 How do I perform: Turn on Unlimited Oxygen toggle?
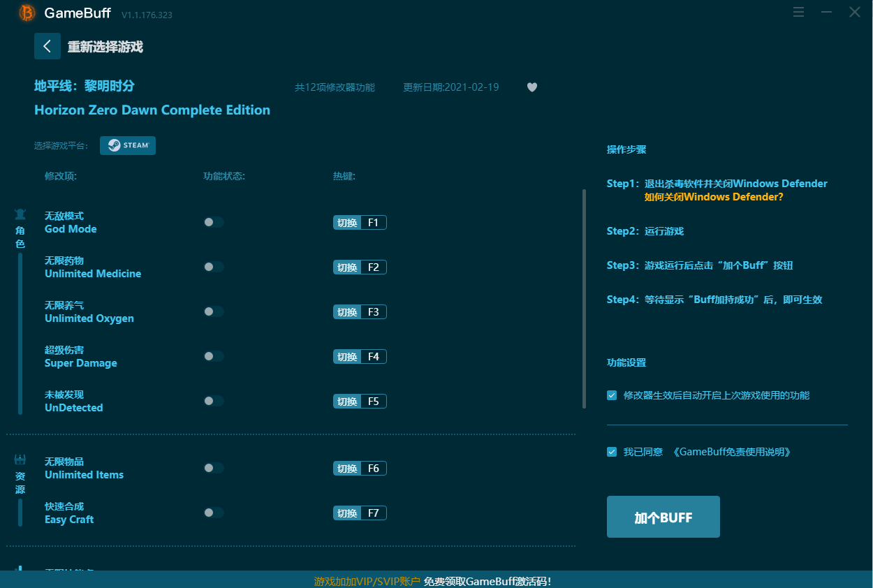(214, 311)
